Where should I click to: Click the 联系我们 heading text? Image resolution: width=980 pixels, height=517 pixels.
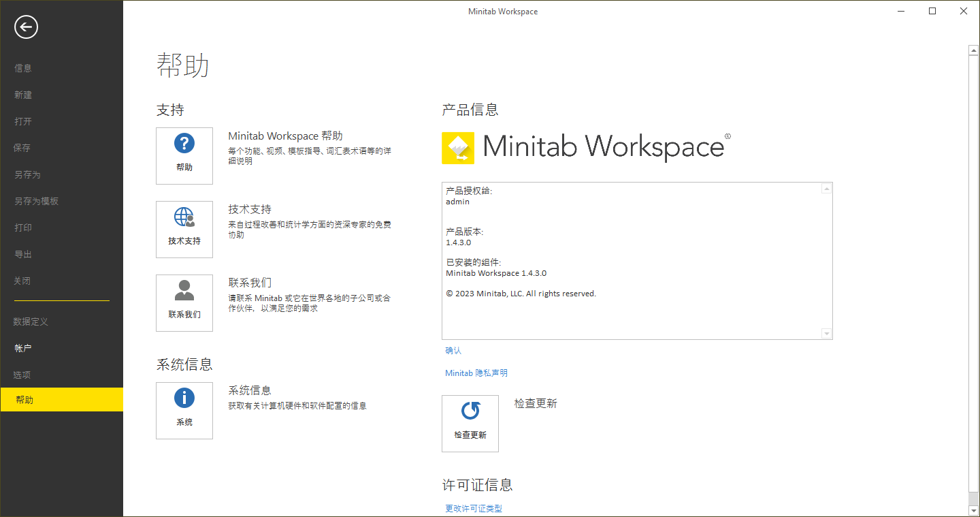(250, 283)
